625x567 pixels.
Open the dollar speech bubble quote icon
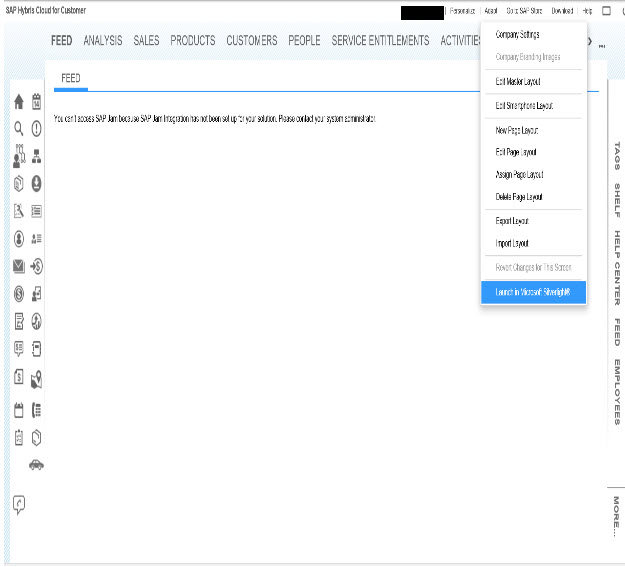tap(19, 349)
